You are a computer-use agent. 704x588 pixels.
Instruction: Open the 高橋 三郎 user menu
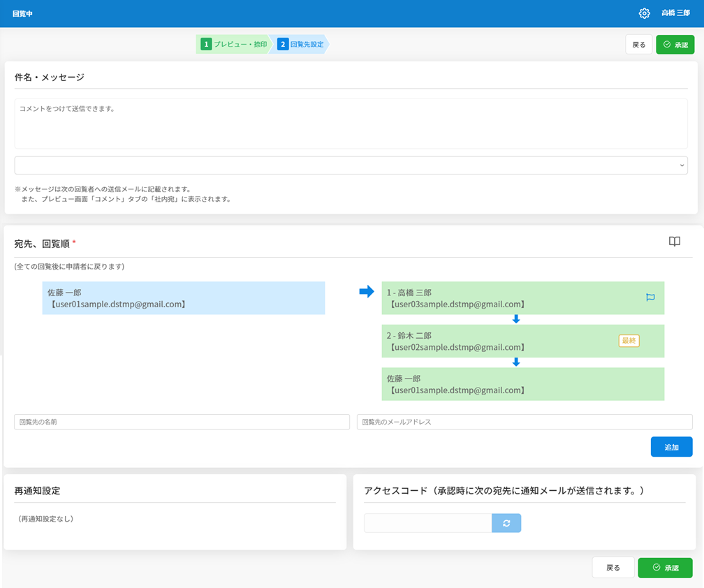675,13
